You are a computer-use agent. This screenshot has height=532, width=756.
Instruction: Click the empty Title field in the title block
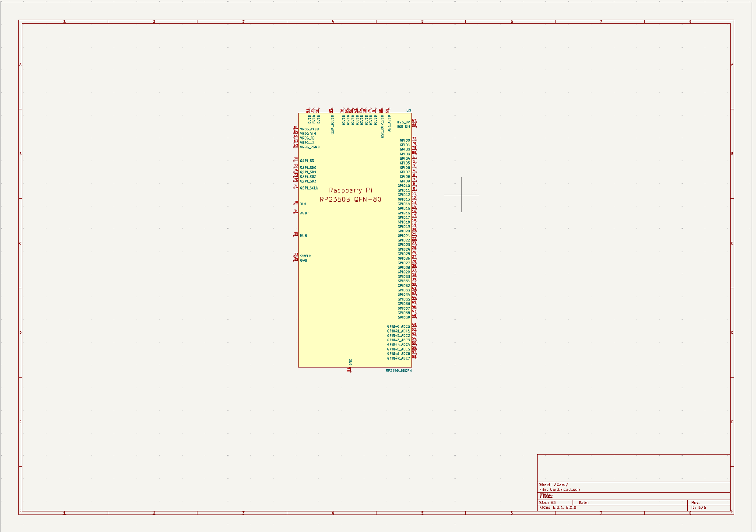[569, 495]
